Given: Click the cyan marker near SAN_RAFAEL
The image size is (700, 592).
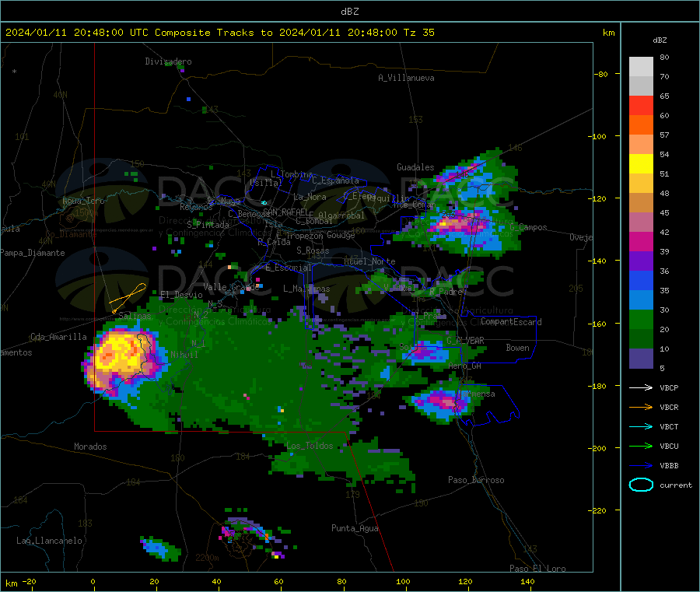Looking at the screenshot, I should (264, 203).
